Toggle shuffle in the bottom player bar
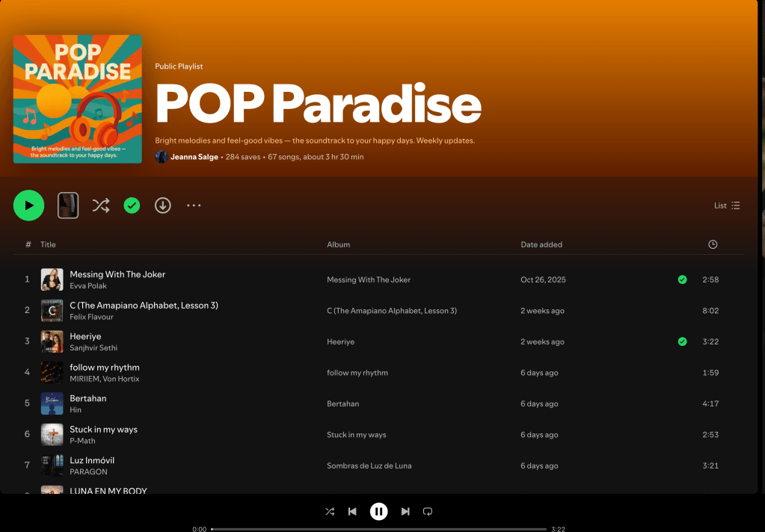765x532 pixels. pos(330,512)
